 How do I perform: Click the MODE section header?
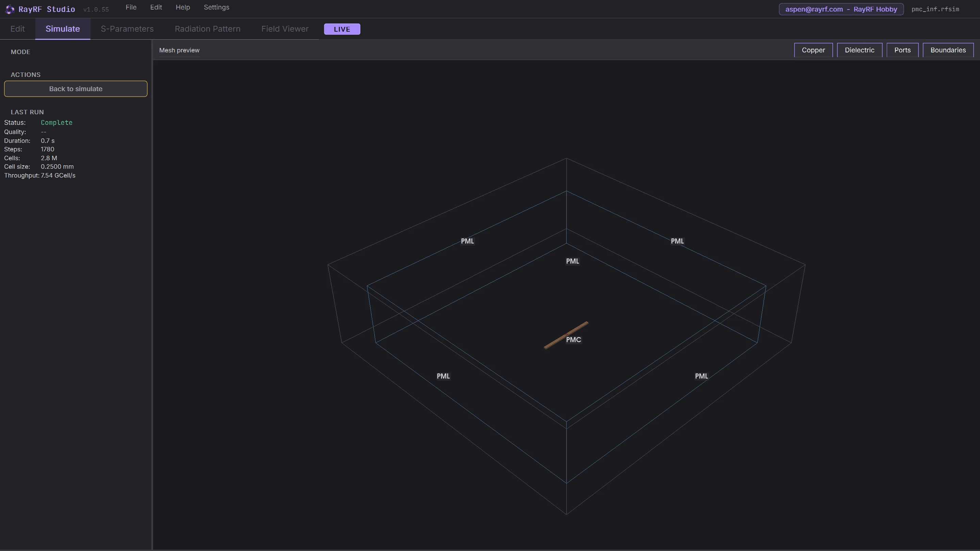(x=20, y=52)
